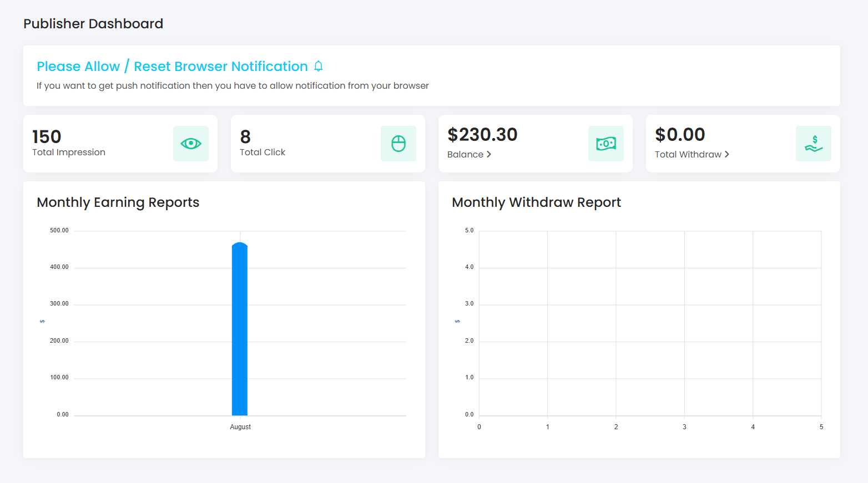Click Please Allow / Reset Browser Notification
The height and width of the screenshot is (483, 868).
coord(172,67)
